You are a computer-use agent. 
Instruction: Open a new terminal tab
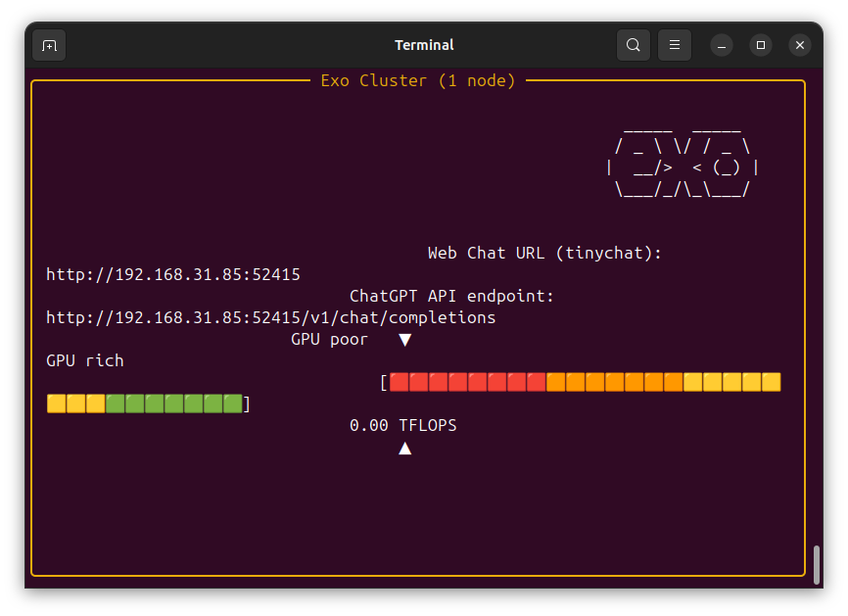click(x=49, y=45)
